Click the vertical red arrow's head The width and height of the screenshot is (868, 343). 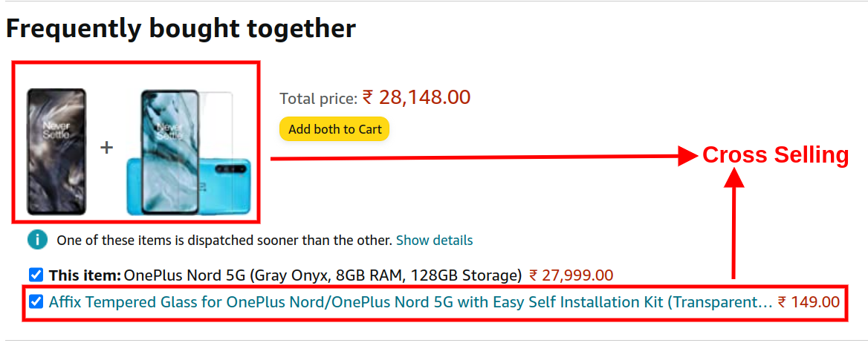point(734,179)
